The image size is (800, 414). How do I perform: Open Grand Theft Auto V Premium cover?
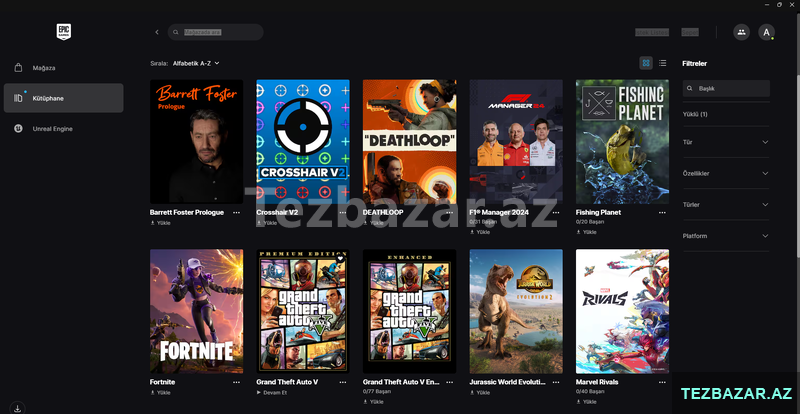coord(303,311)
